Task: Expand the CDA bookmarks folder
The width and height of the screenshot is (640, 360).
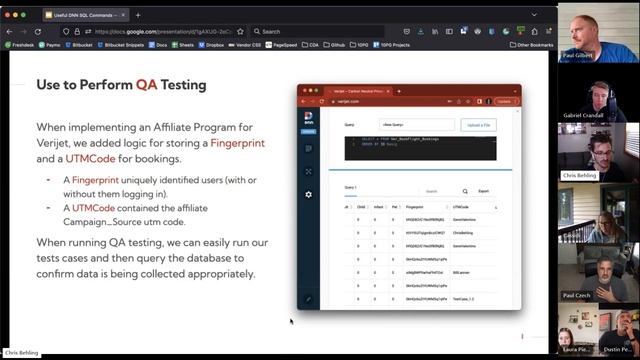Action: [310, 45]
